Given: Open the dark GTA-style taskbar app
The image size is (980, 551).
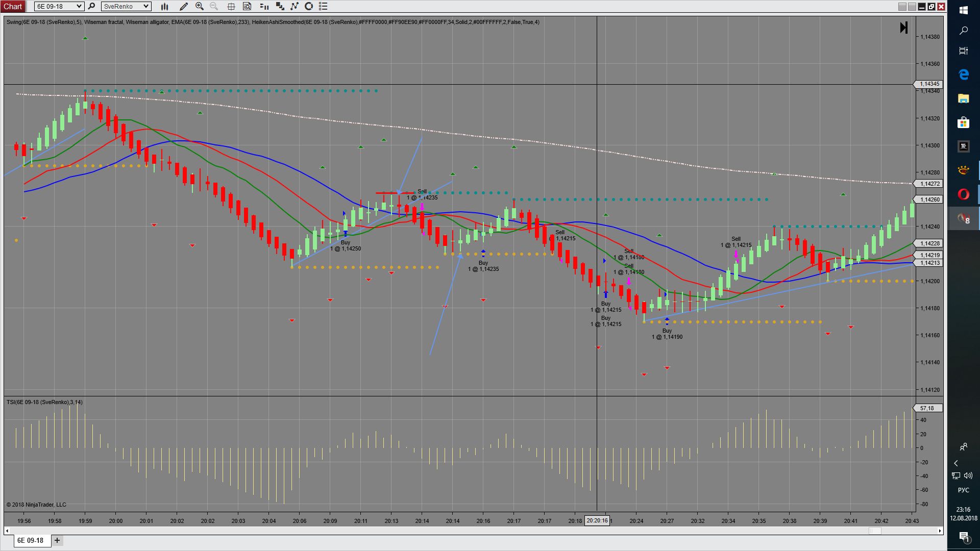Looking at the screenshot, I should [x=964, y=146].
